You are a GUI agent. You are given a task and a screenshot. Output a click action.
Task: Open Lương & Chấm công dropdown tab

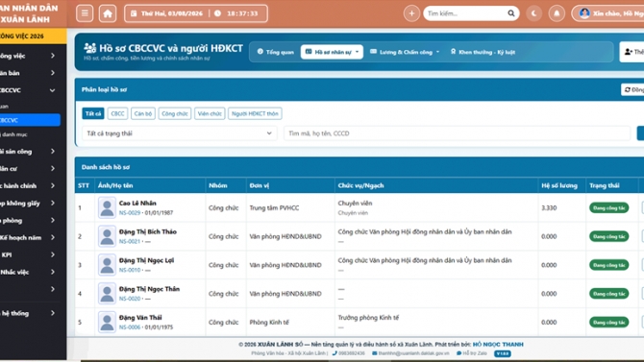click(405, 52)
